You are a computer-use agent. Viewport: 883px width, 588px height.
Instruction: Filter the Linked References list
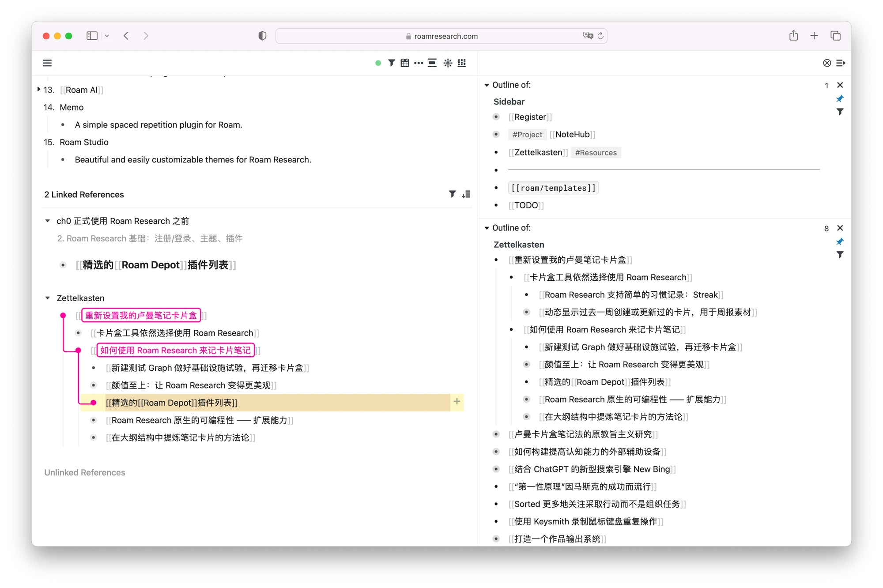(x=452, y=194)
